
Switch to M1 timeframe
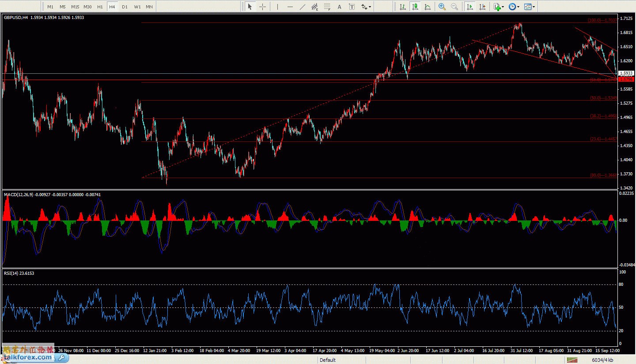tap(50, 7)
